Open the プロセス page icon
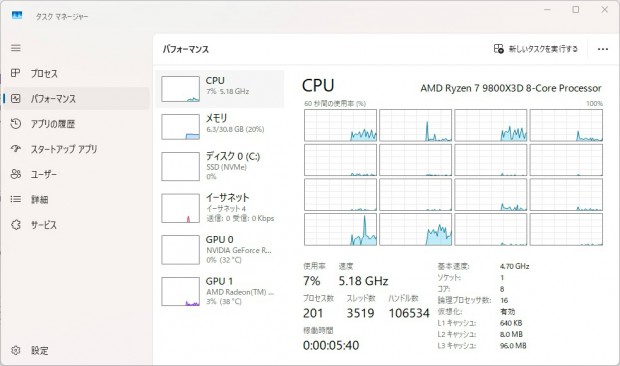 (x=15, y=73)
